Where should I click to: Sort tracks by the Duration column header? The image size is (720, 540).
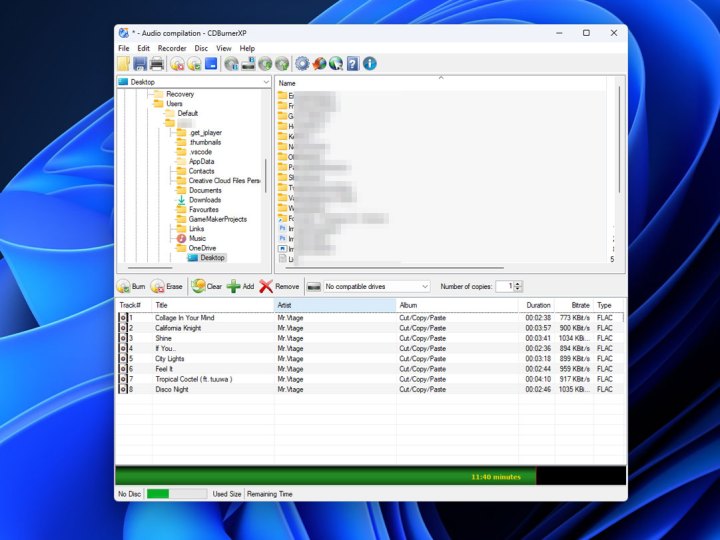pyautogui.click(x=537, y=305)
